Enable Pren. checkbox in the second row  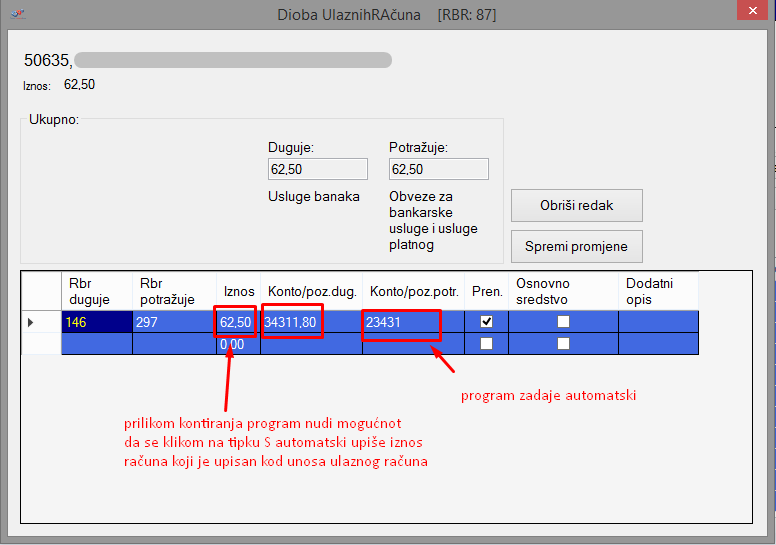[x=487, y=343]
